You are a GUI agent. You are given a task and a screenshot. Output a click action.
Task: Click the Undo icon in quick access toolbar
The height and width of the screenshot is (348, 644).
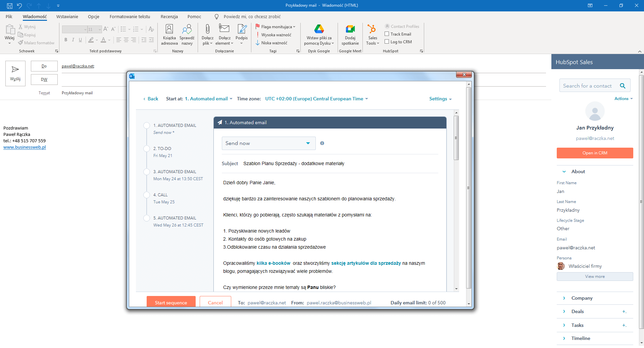tap(19, 5)
